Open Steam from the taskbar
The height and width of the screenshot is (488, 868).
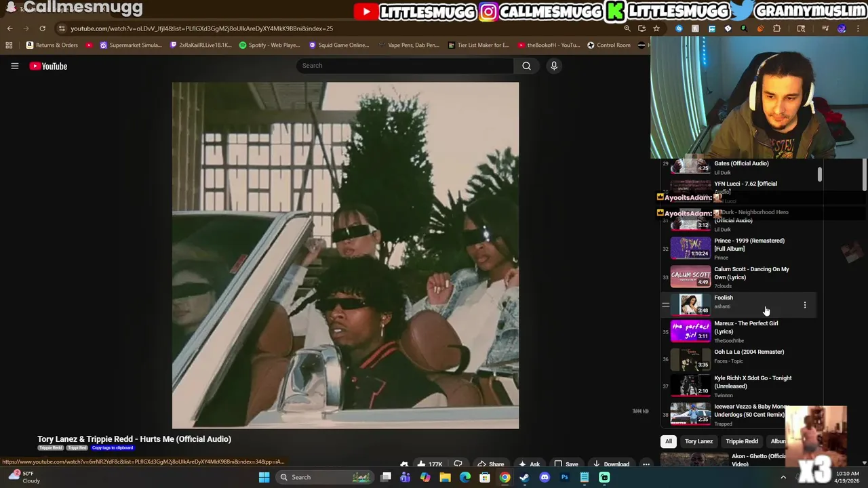pos(524,477)
